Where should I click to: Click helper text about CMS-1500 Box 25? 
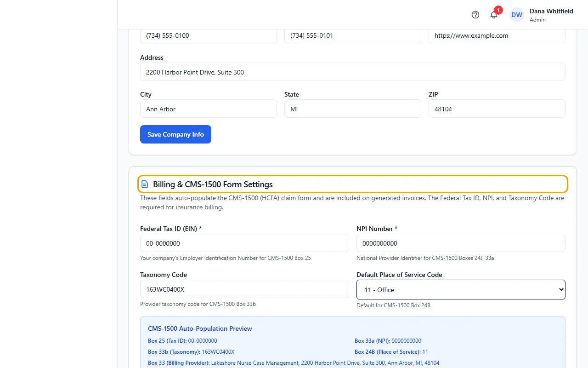click(226, 258)
